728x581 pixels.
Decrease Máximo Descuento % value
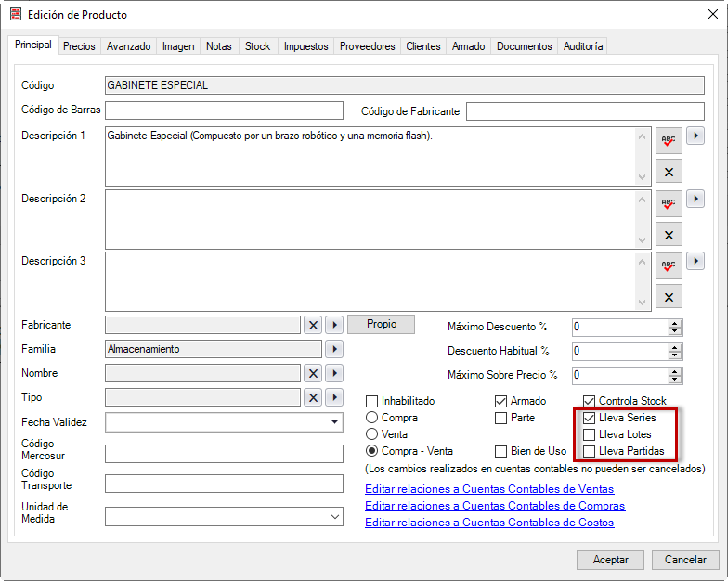[674, 331]
